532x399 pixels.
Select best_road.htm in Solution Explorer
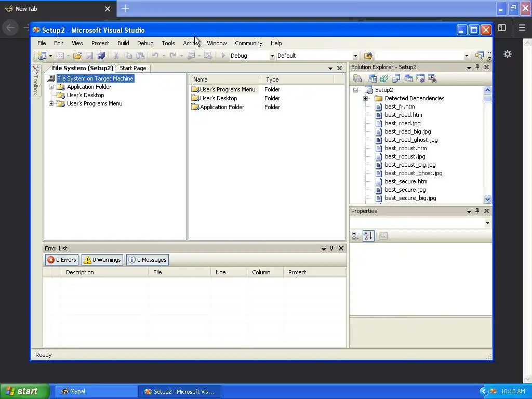pos(403,115)
